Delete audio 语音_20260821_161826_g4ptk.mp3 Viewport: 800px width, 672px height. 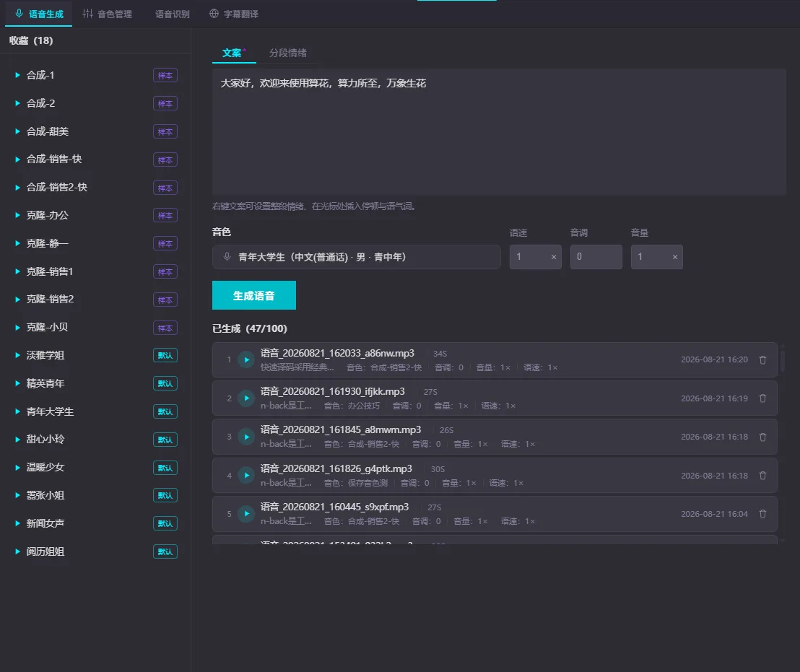[762, 476]
